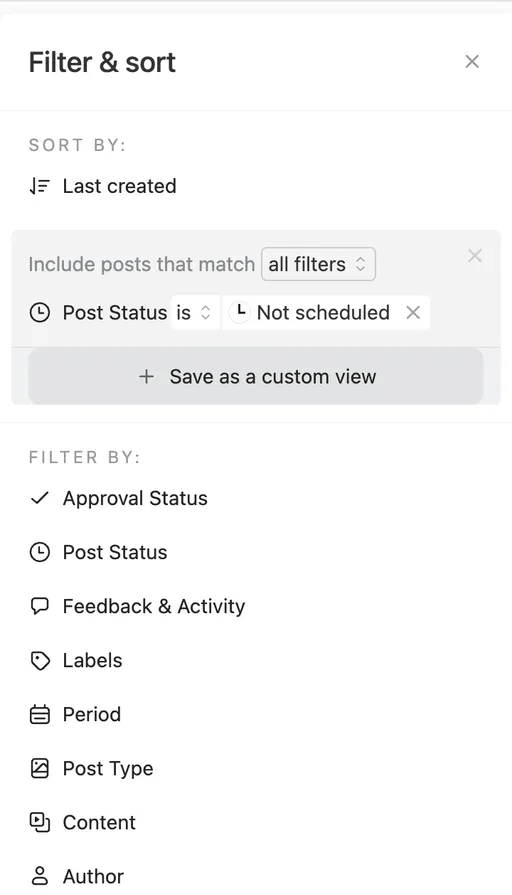Click the checkmark icon for Approval Status
The height and width of the screenshot is (895, 512).
(39, 498)
